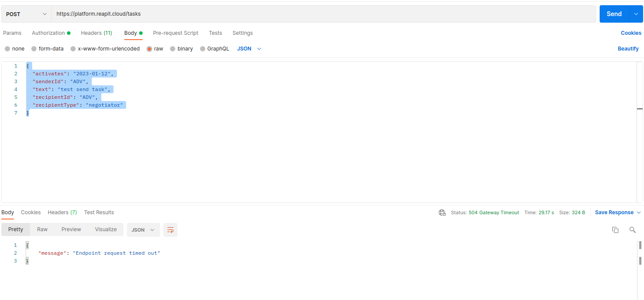Open the JSON language dropdown above the body editor
This screenshot has width=644, height=300.
(x=249, y=48)
